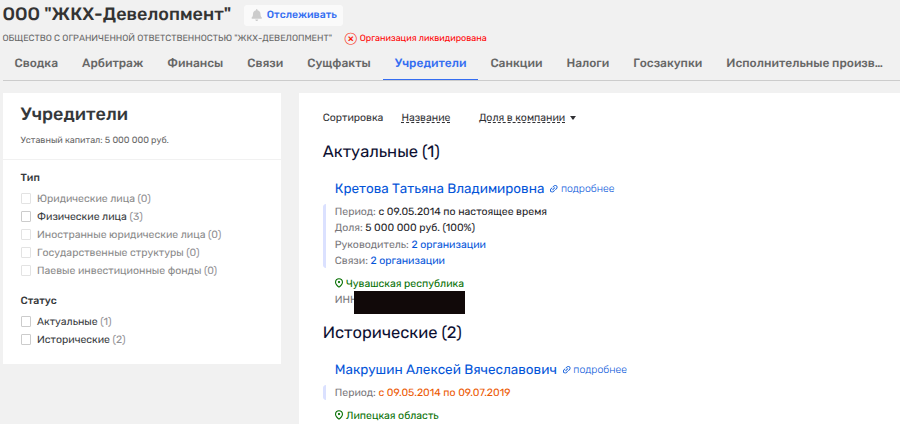Open the Доля в компании sort dropdown
This screenshot has width=900, height=424.
pos(527,118)
